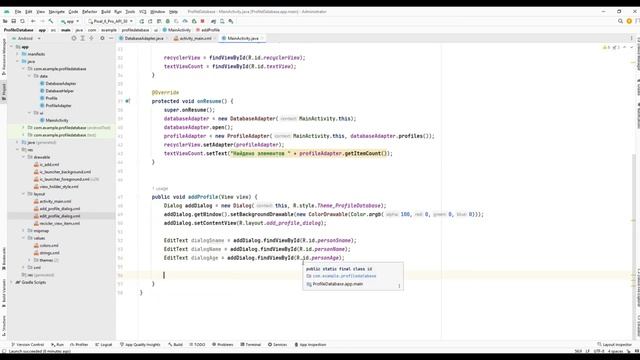
Task: Collapse the drawable folder
Action: [24, 157]
